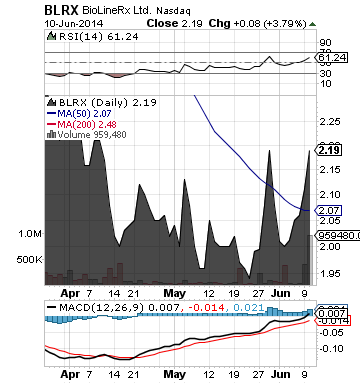
Task: Click the price axis label 2.15
Action: coord(330,170)
